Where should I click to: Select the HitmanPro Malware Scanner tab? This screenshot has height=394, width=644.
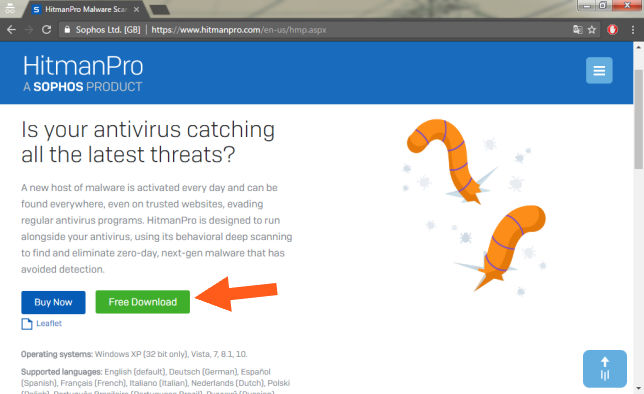[x=85, y=9]
